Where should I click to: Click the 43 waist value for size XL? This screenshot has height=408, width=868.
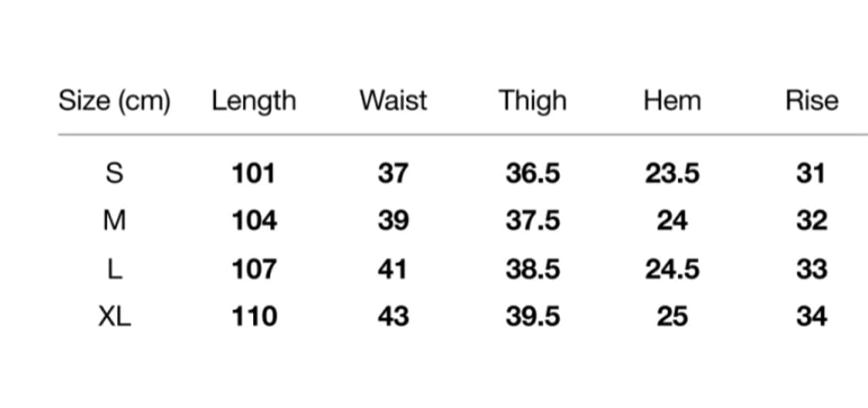(393, 317)
